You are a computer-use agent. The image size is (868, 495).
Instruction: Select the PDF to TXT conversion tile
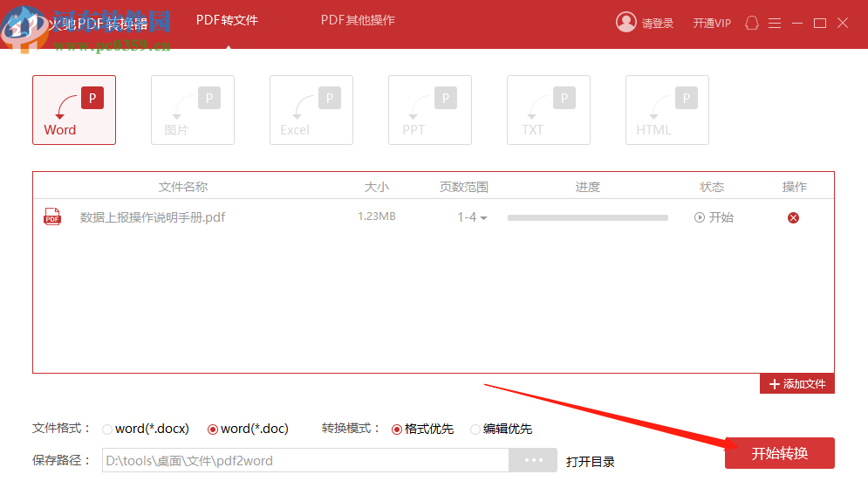point(549,110)
